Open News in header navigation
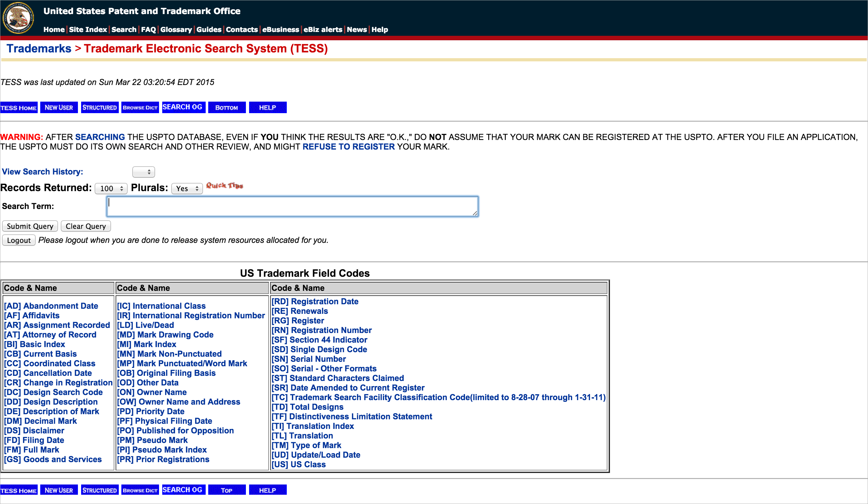Screen dimensions: 868x504 click(357, 30)
